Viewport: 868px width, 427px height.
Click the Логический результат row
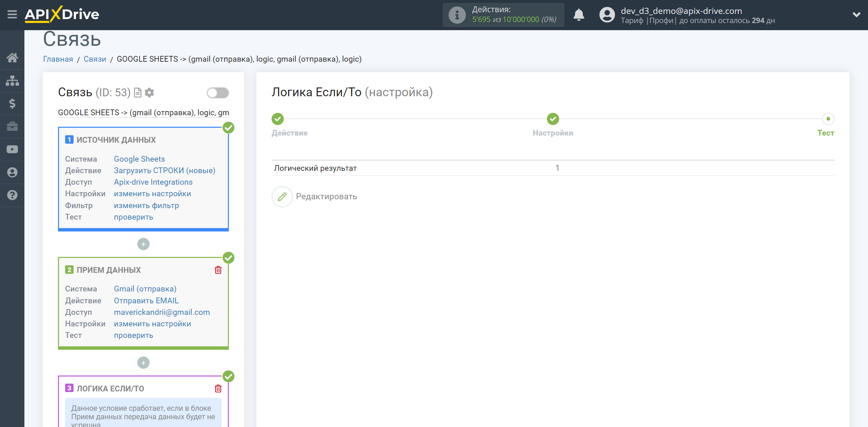(553, 168)
